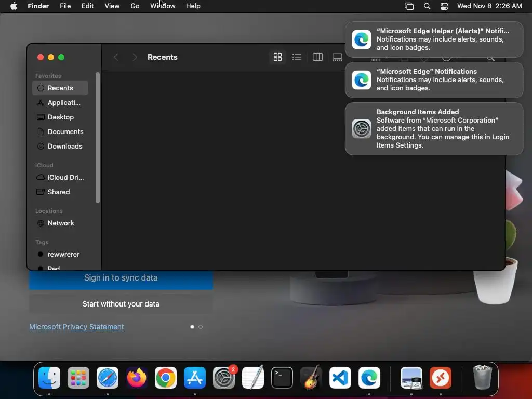This screenshot has width=532, height=399.
Task: Click Start without your data
Action: 121,304
